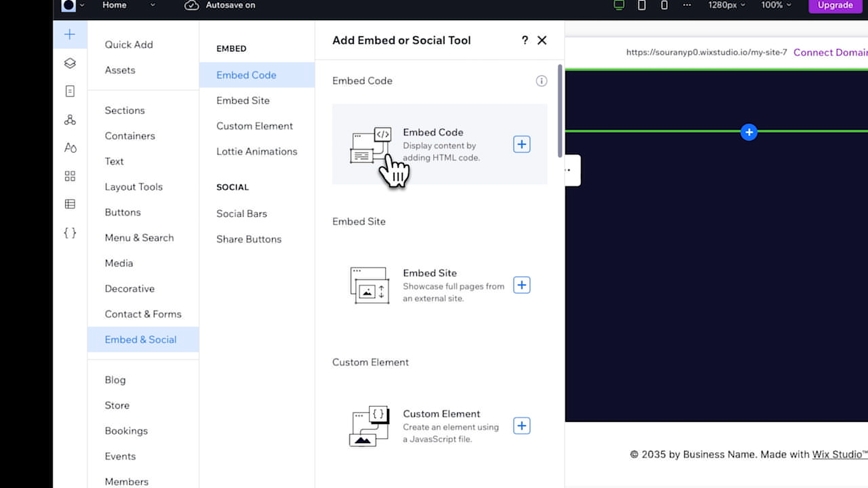Switch to tablet breakpoint view icon
The image size is (868, 488).
coord(642,5)
